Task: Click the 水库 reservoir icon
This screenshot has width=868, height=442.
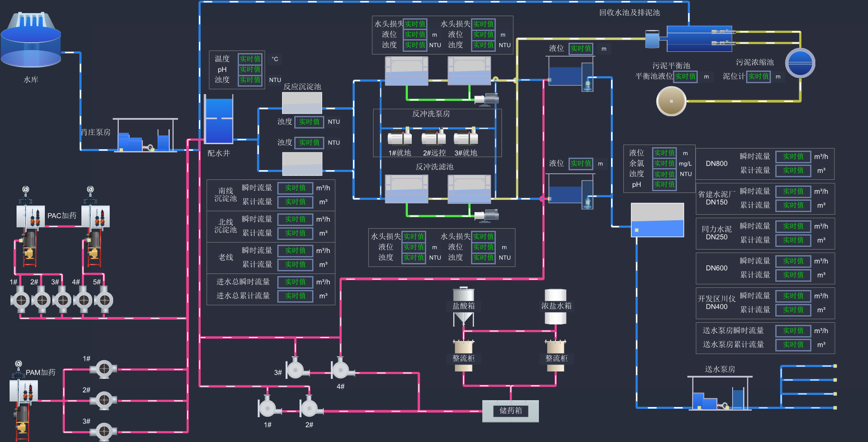Action: click(x=30, y=41)
